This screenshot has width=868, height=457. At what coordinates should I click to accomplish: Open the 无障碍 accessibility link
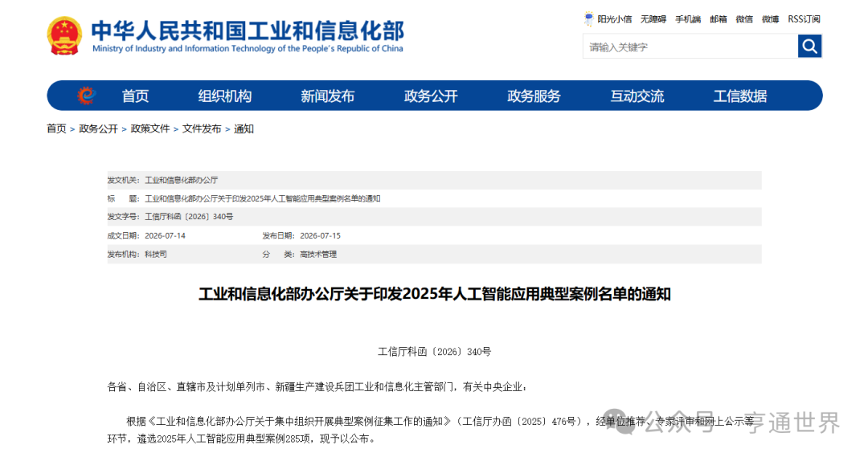[653, 19]
